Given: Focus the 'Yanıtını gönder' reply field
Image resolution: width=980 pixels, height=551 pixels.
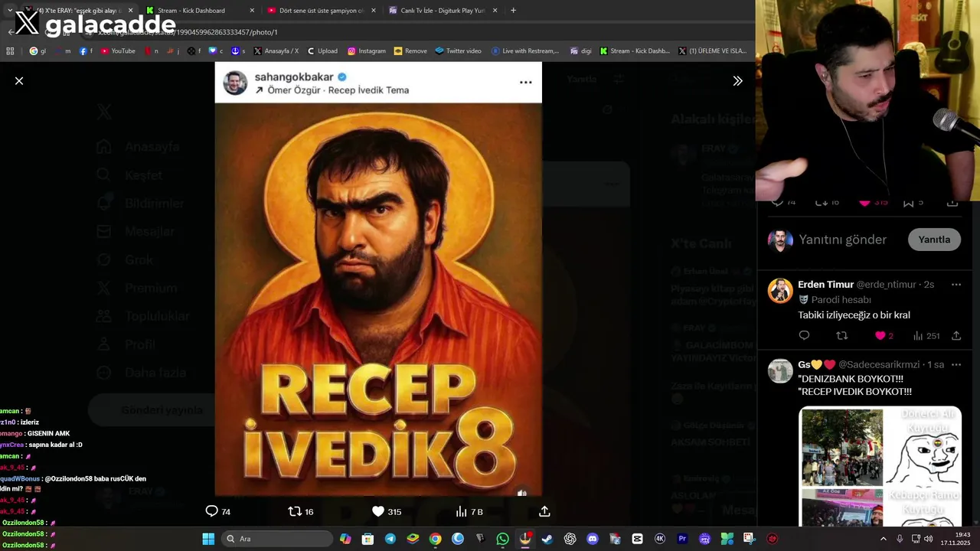Looking at the screenshot, I should [842, 240].
